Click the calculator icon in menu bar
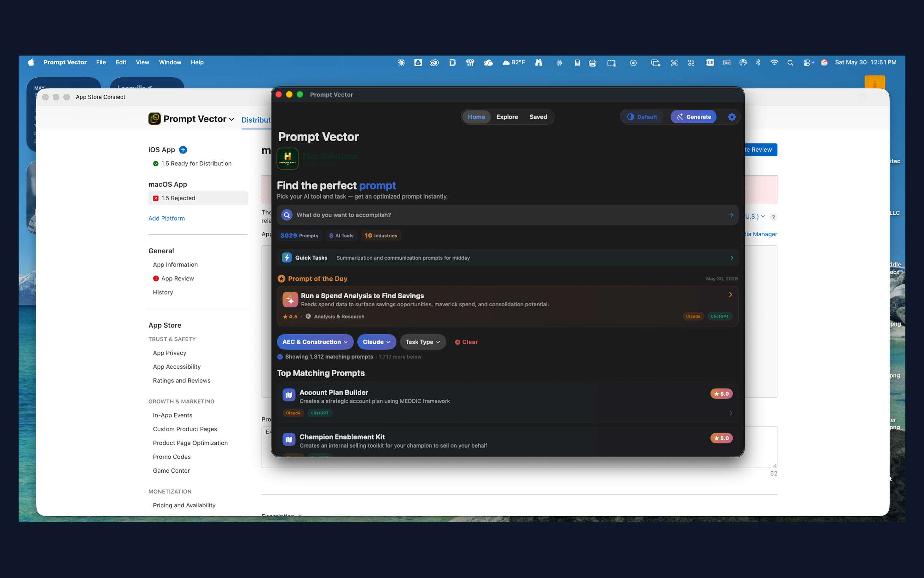 [x=577, y=63]
